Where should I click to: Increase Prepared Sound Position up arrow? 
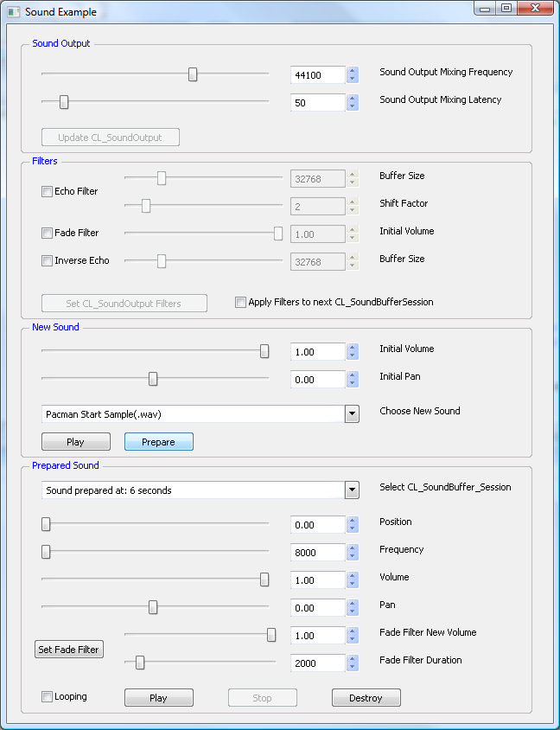(x=352, y=521)
